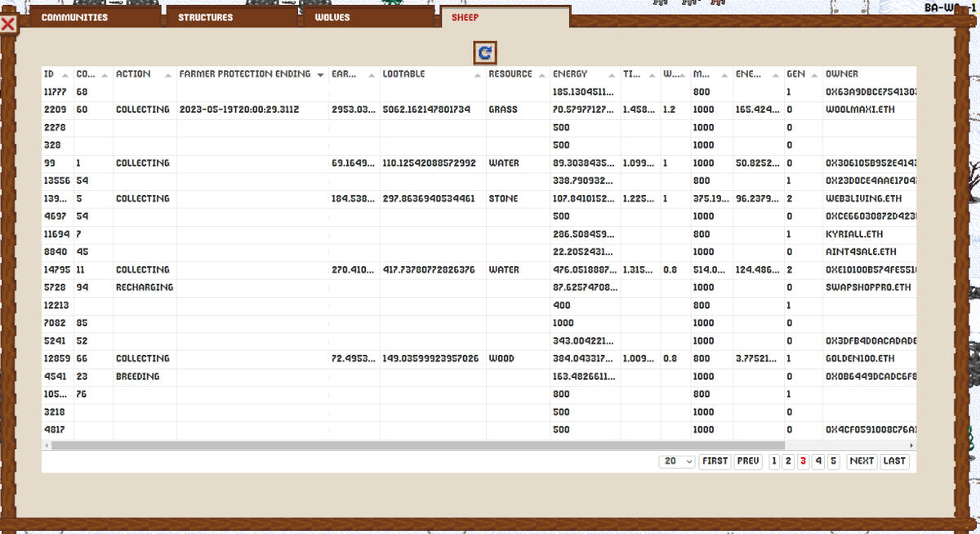Open page 1 of results
Viewport: 980px width, 534px height.
pos(774,461)
